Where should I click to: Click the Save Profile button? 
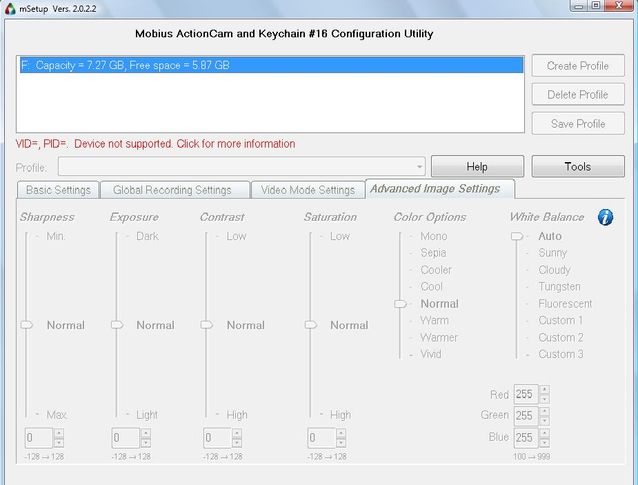click(x=578, y=123)
